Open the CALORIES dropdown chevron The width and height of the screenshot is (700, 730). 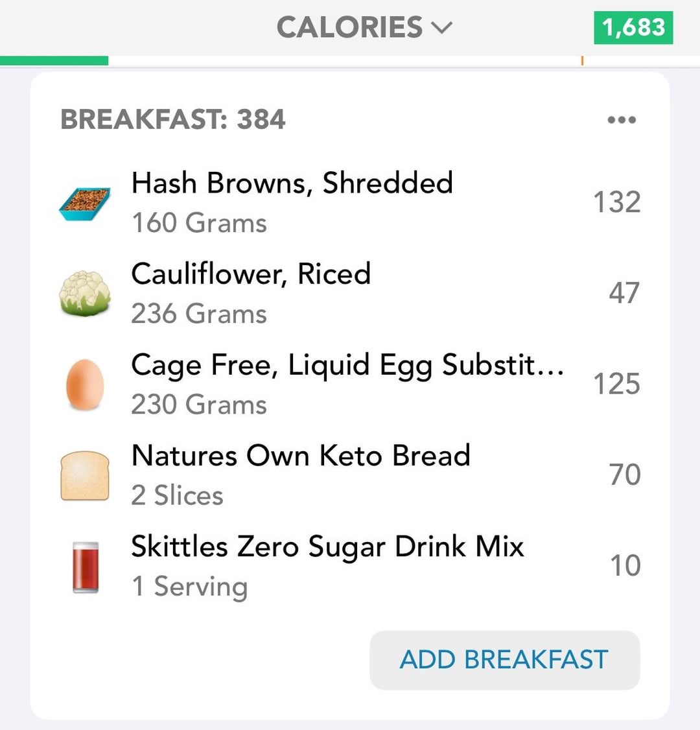442,28
